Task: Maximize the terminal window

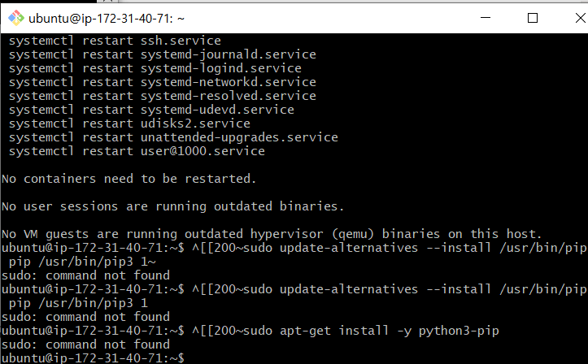Action: [533, 18]
